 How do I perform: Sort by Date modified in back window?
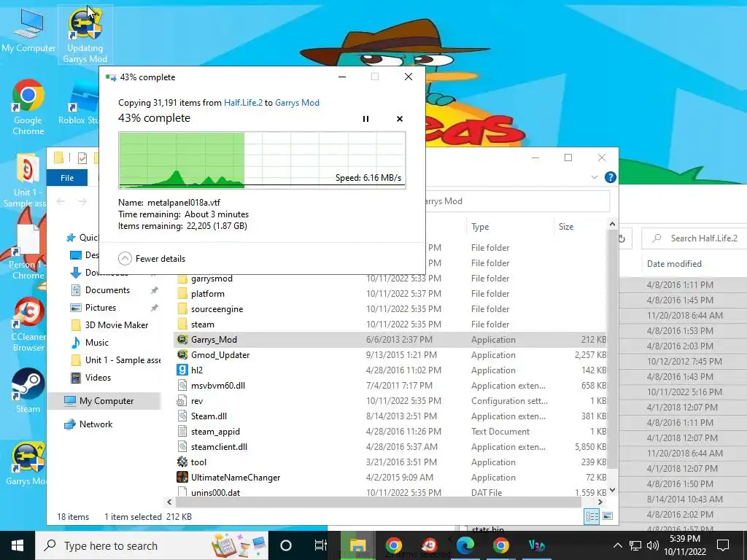click(x=673, y=264)
